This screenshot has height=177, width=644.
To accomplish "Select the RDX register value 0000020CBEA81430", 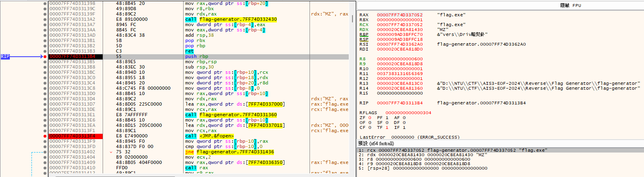I will [400, 30].
